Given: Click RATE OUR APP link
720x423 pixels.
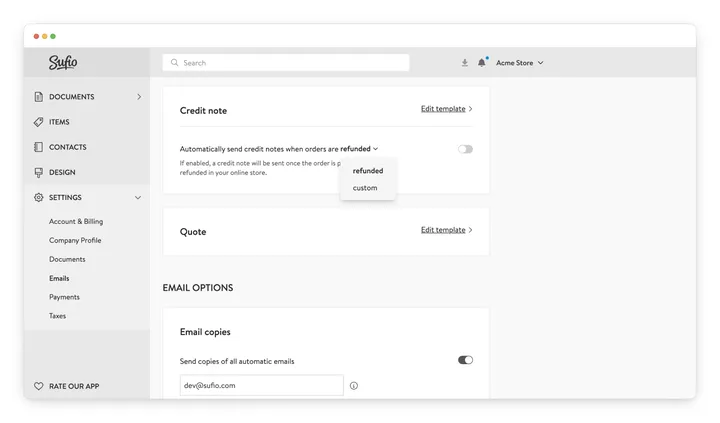Looking at the screenshot, I should 74,386.
